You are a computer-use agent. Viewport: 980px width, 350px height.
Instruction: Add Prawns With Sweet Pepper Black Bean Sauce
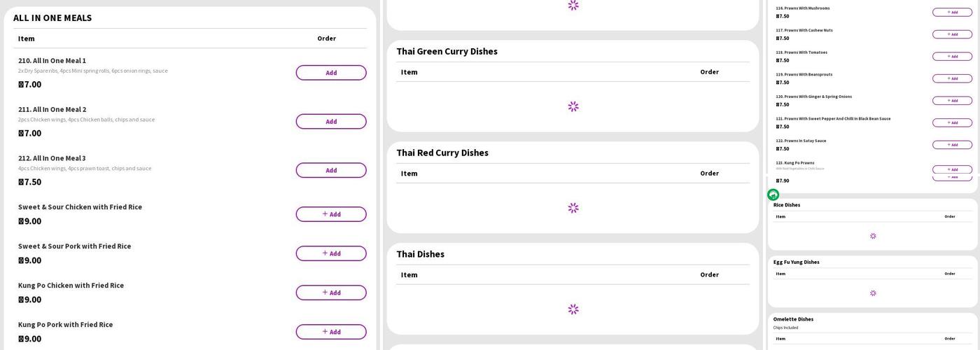click(x=951, y=122)
